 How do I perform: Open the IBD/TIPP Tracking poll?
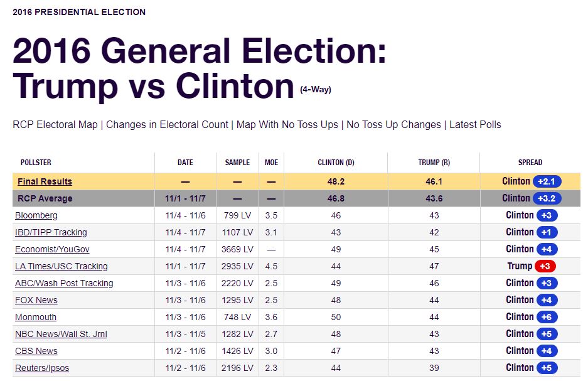(51, 233)
